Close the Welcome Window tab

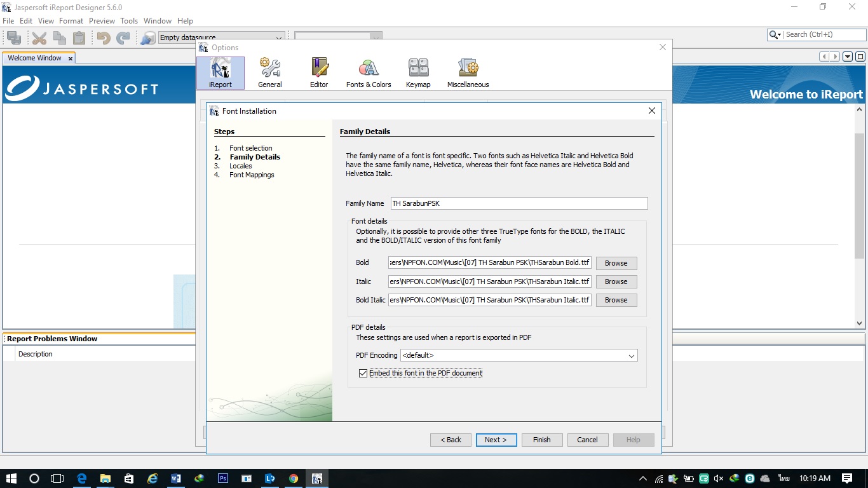71,58
